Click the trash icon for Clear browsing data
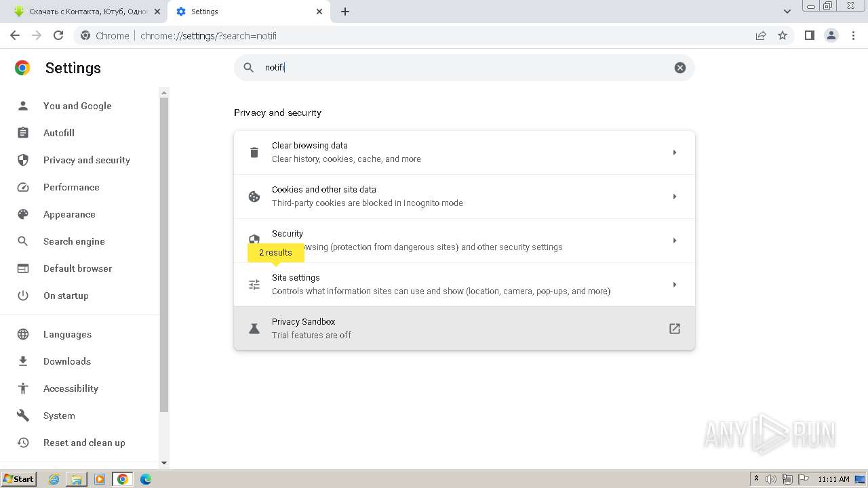The image size is (868, 488). (x=254, y=152)
